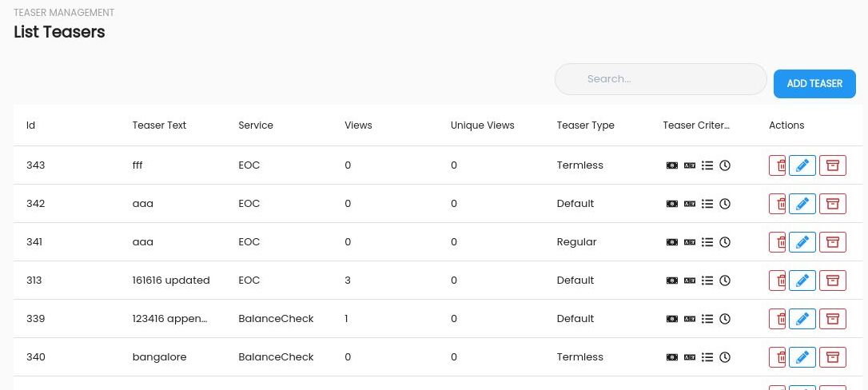Click the Unique Views column header

(x=482, y=125)
